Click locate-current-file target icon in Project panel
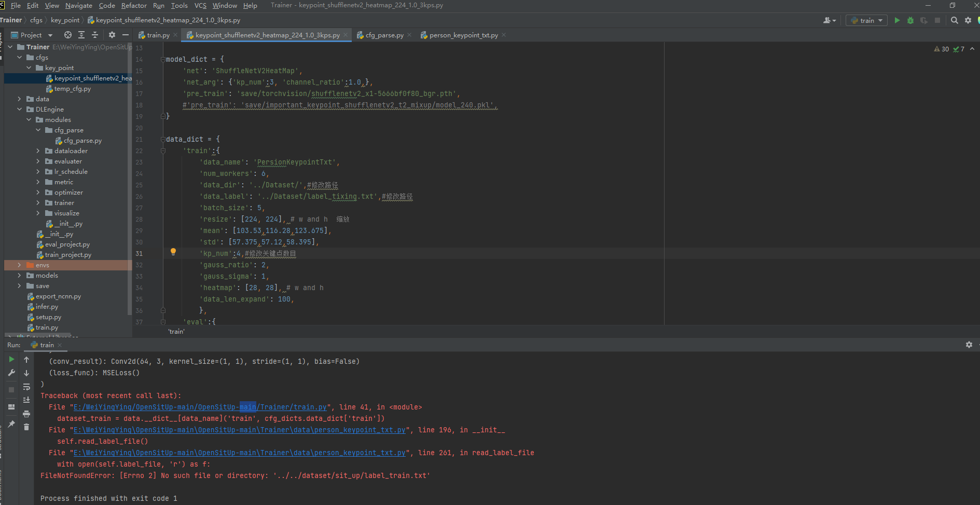This screenshot has width=980, height=505. (68, 35)
